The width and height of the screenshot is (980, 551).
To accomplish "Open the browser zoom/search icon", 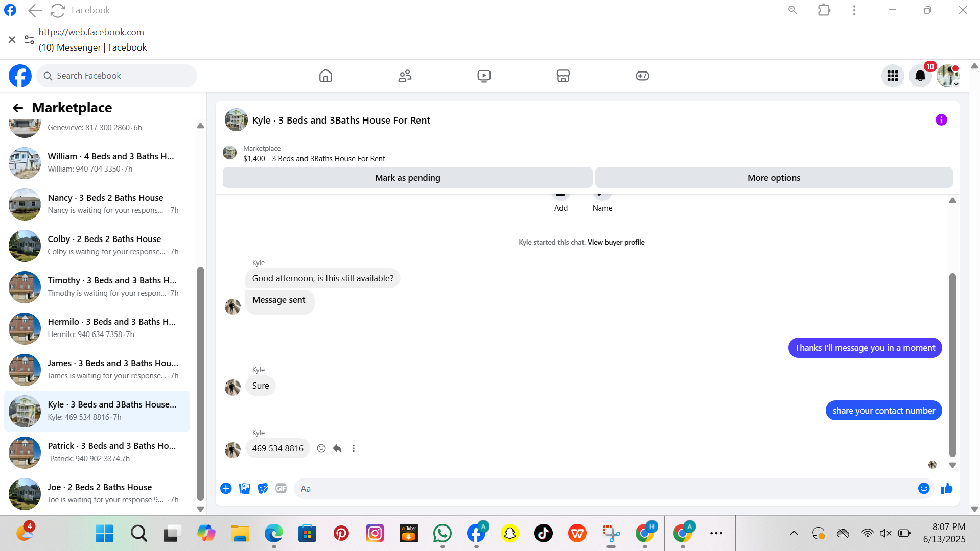I will tap(792, 10).
